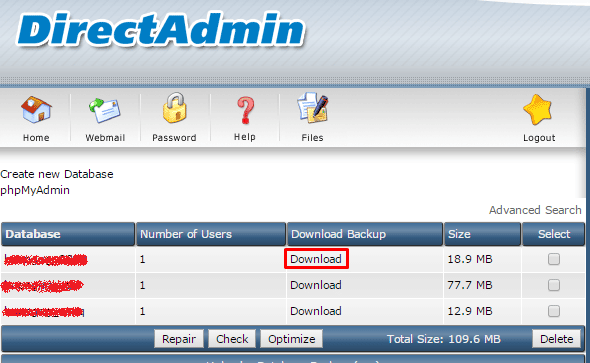
Task: Click the Files label text
Action: [x=312, y=138]
